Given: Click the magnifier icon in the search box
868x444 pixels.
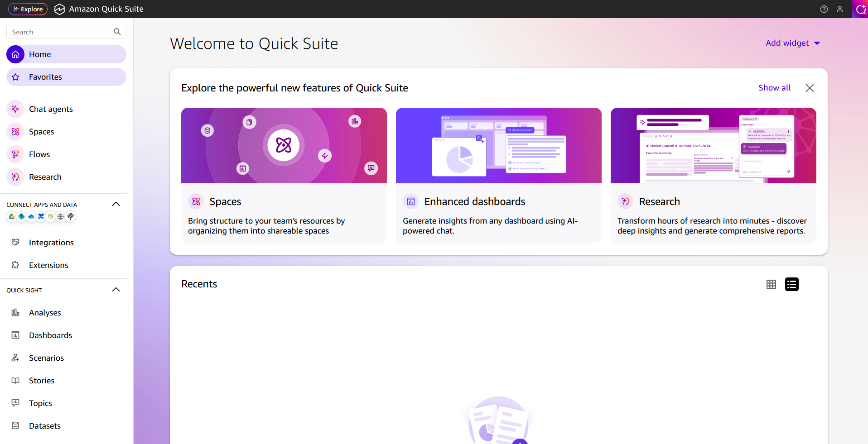Looking at the screenshot, I should (117, 32).
